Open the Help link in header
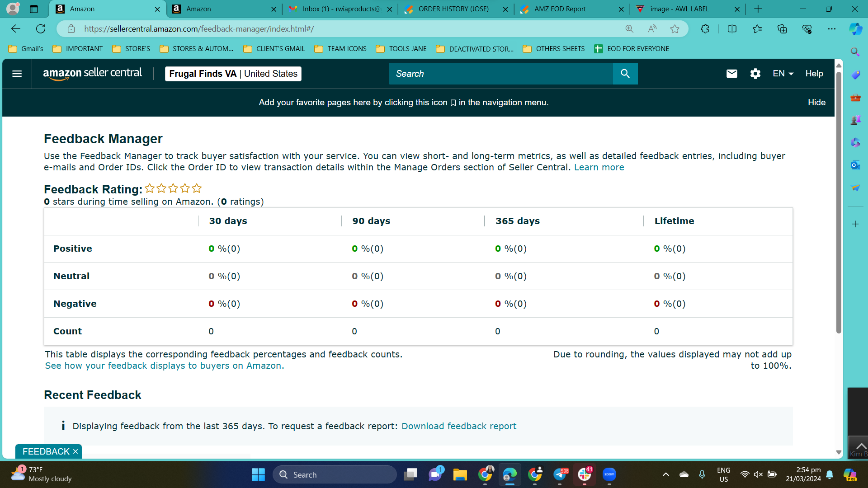The width and height of the screenshot is (868, 488). coord(814,74)
